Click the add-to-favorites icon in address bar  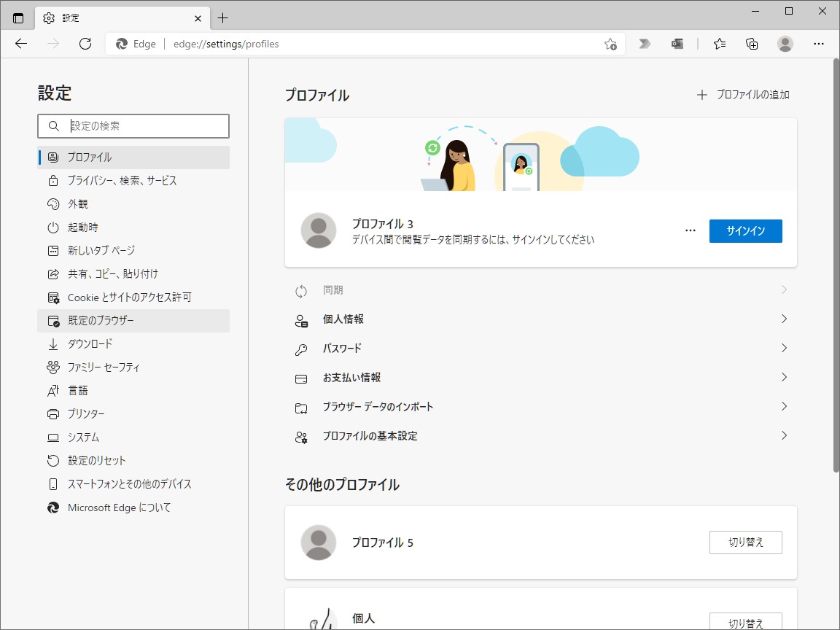(610, 44)
